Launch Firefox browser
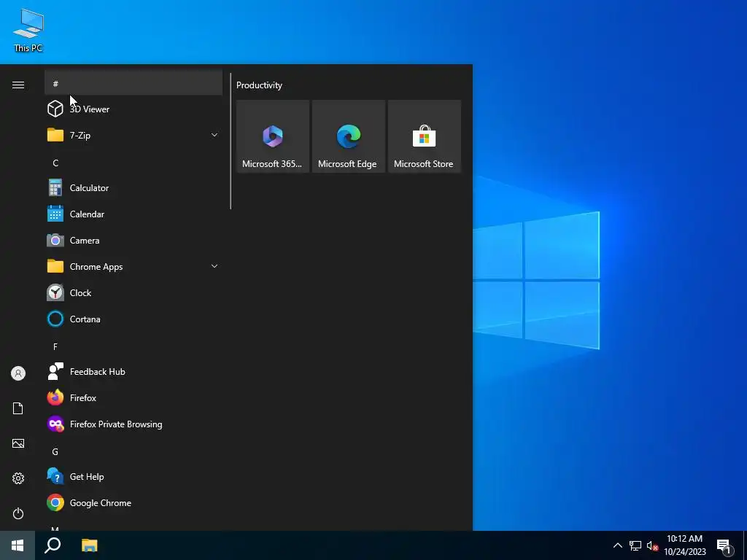This screenshot has height=560, width=747. click(133, 398)
